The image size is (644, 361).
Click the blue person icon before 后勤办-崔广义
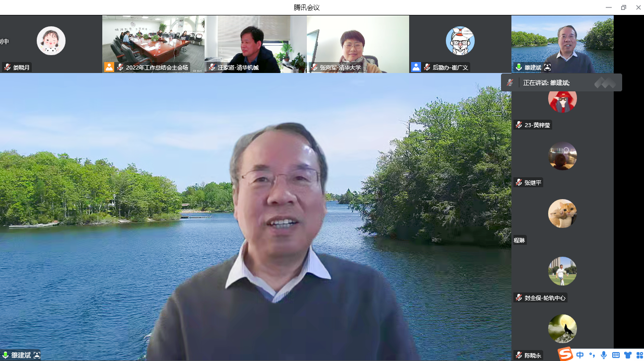pos(416,67)
